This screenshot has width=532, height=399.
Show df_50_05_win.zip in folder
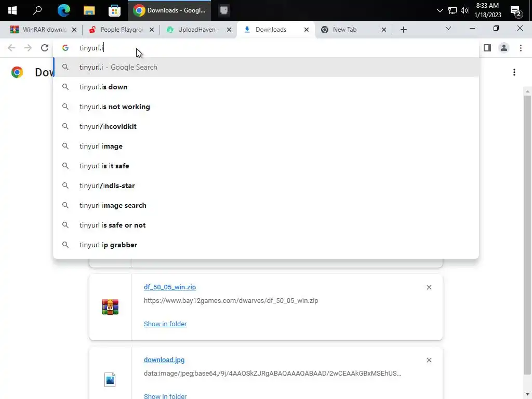[165, 324]
